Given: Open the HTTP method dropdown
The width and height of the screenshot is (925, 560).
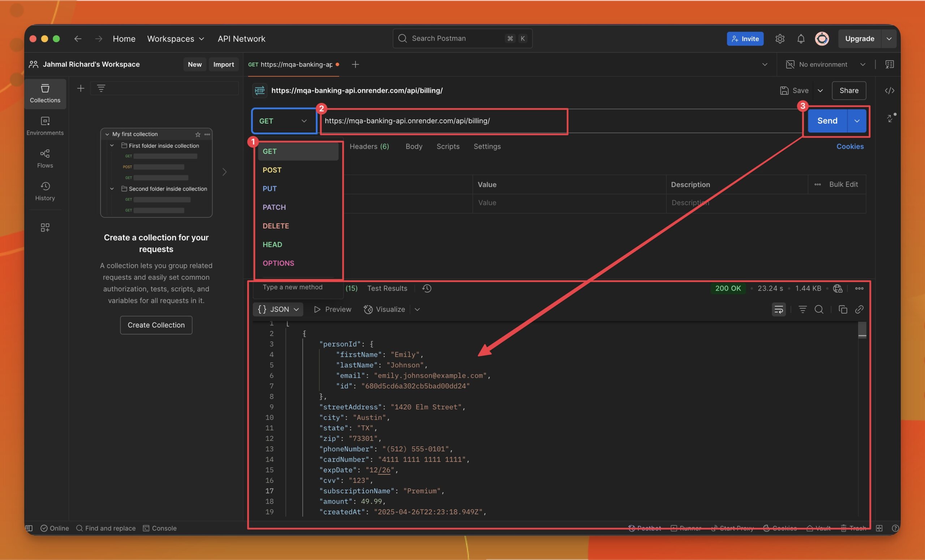Looking at the screenshot, I should (x=284, y=121).
